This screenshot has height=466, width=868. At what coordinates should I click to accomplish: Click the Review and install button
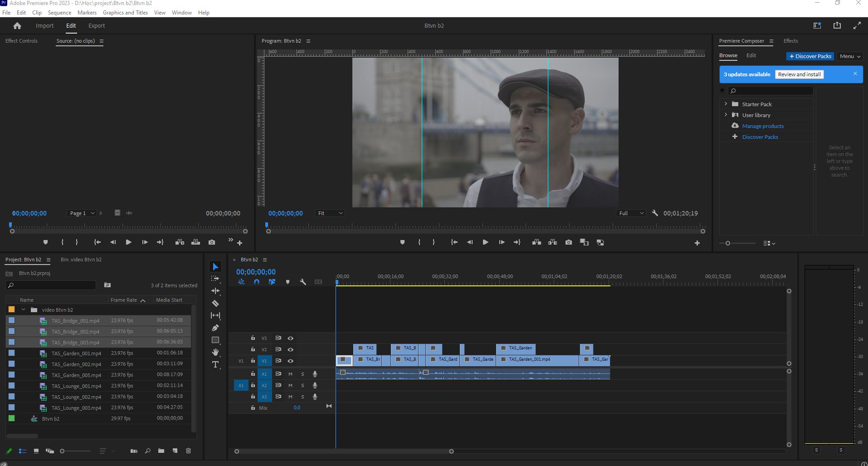[x=799, y=74]
